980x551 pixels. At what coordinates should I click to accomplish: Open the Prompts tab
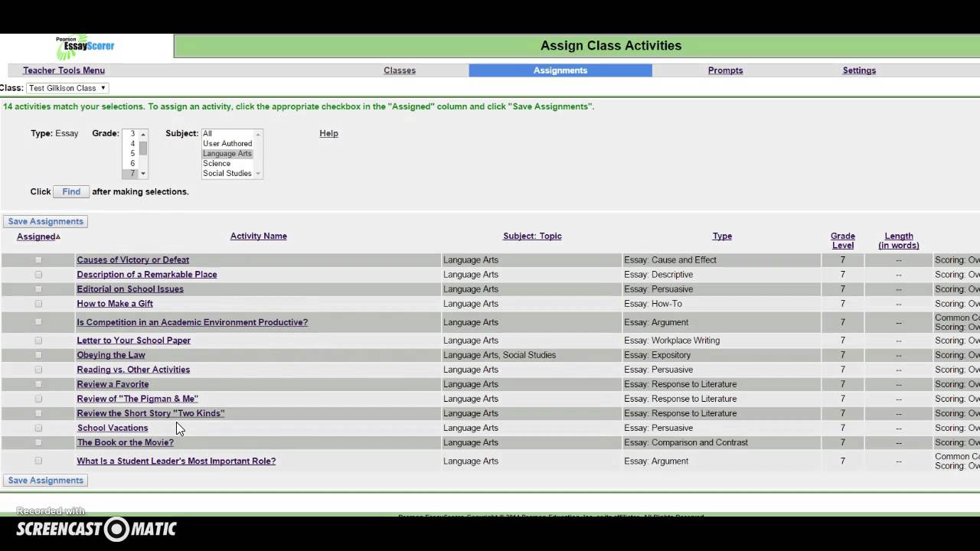(725, 70)
